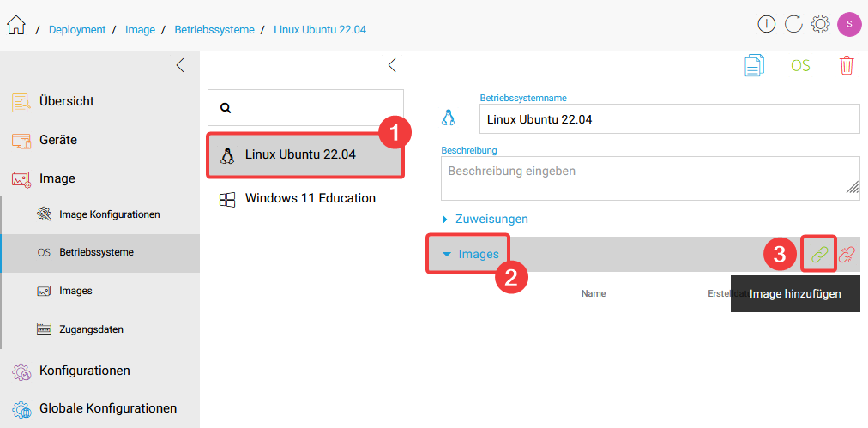The image size is (868, 428).
Task: Remove image with red unlink icon
Action: point(847,254)
